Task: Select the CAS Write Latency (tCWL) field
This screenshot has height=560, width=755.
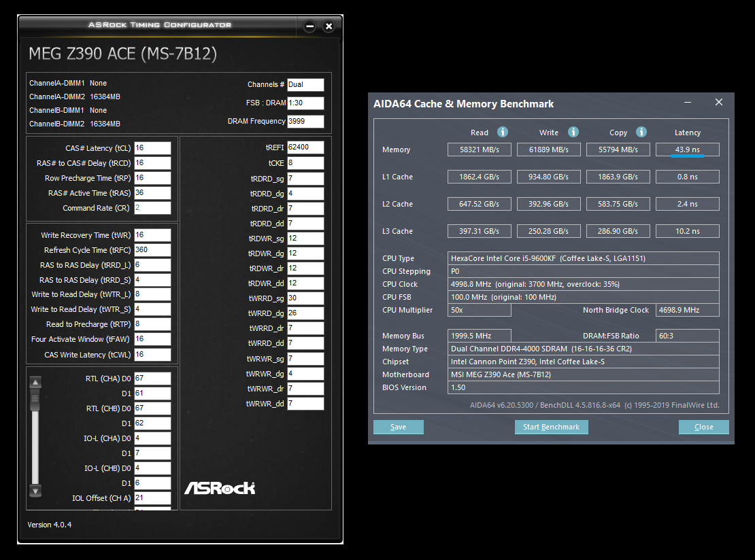Action: point(152,354)
